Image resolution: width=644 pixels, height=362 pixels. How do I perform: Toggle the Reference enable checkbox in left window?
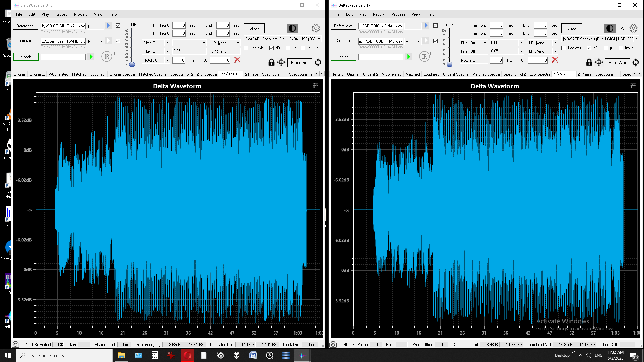click(x=118, y=26)
